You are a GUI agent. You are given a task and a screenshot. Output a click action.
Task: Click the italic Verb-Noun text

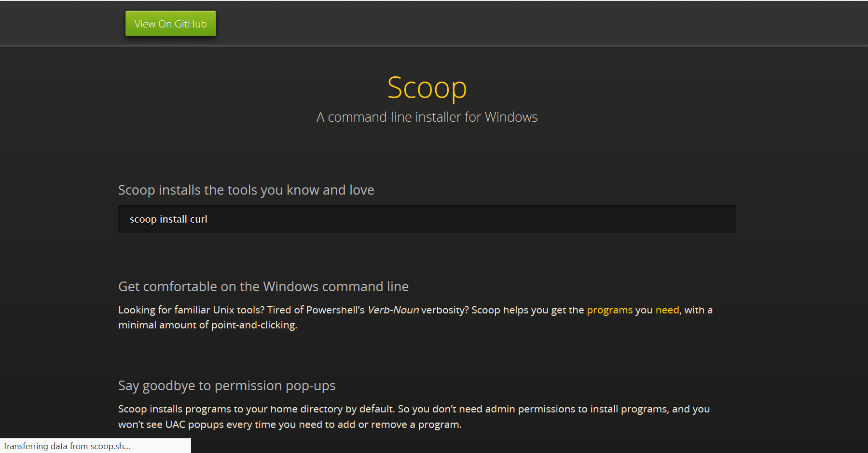tap(393, 310)
